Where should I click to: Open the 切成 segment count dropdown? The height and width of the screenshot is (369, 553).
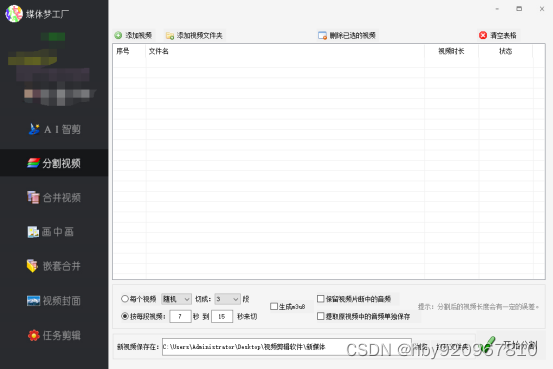tap(227, 299)
